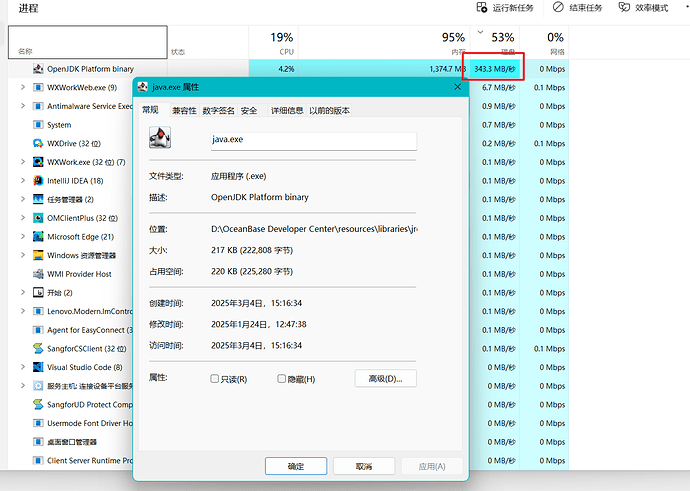Open the 安全 (Security) tab
This screenshot has height=491, width=690.
point(249,110)
